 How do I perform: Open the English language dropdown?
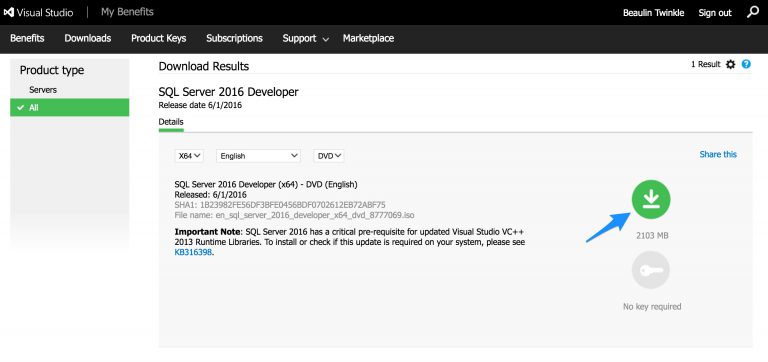[259, 156]
